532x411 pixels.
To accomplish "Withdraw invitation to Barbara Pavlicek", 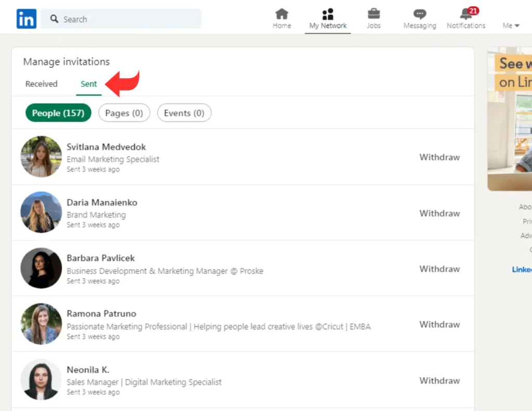I will pyautogui.click(x=440, y=269).
